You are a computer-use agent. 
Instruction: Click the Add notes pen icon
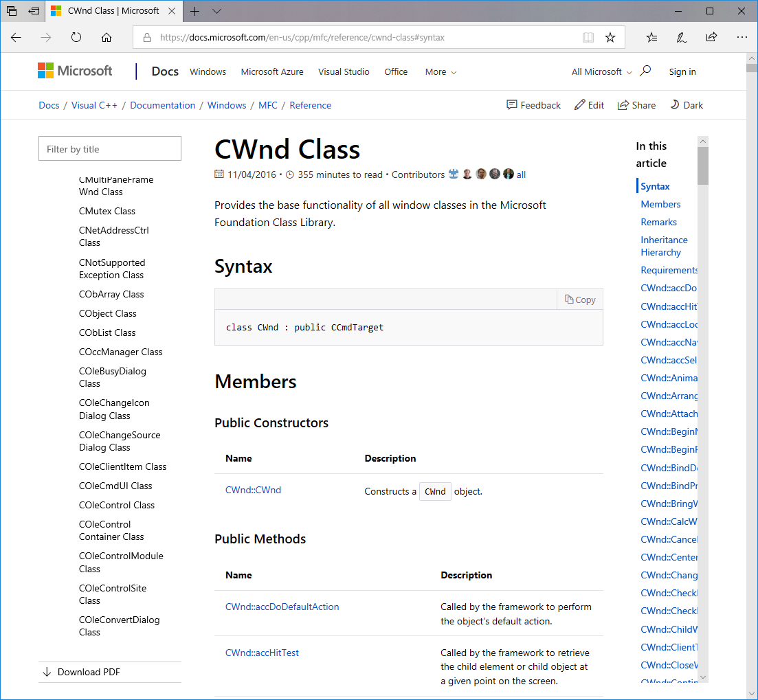[x=682, y=37]
